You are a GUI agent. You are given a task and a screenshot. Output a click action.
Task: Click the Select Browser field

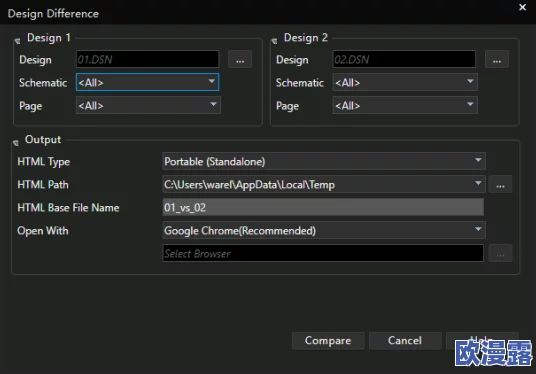tap(323, 253)
